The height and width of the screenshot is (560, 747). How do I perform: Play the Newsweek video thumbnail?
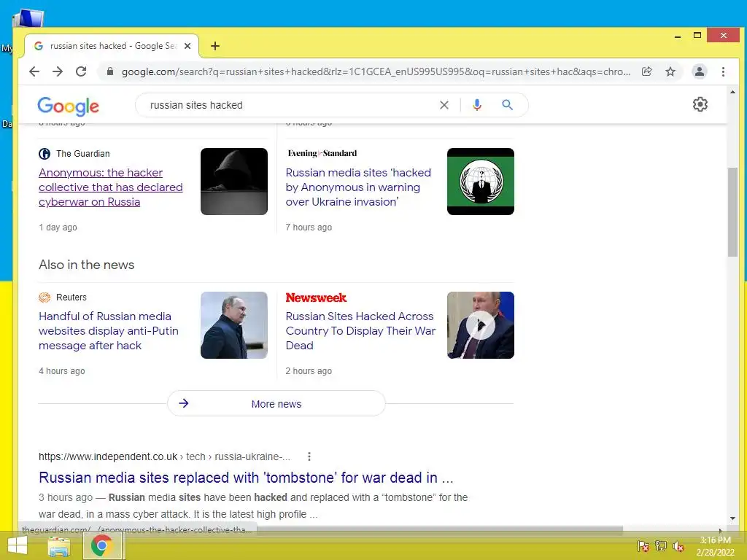(x=480, y=325)
